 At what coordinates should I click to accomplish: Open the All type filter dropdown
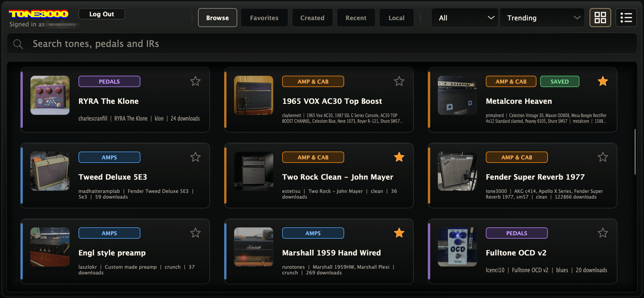click(465, 18)
